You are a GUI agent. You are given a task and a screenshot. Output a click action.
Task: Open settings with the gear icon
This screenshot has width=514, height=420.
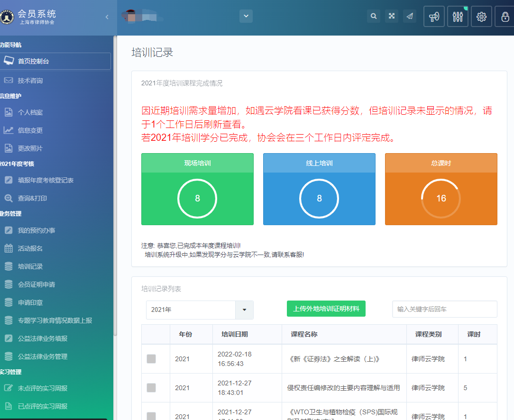[x=481, y=17]
